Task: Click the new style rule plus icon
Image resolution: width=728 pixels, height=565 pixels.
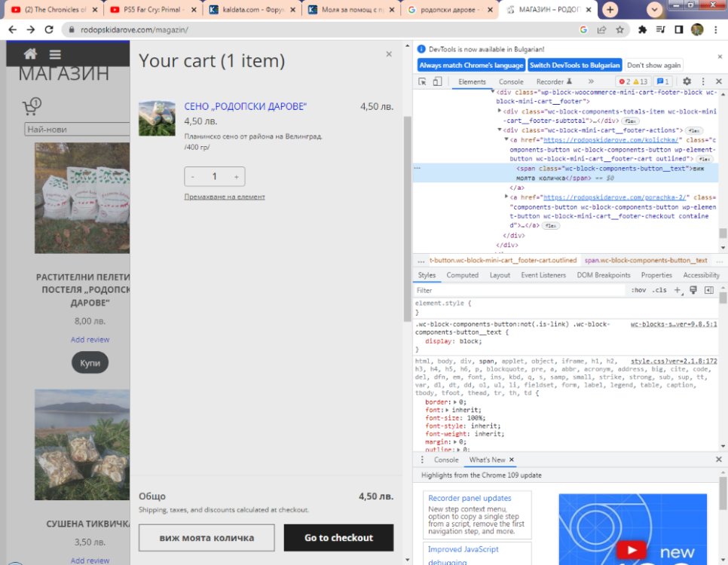Action: pyautogui.click(x=678, y=290)
